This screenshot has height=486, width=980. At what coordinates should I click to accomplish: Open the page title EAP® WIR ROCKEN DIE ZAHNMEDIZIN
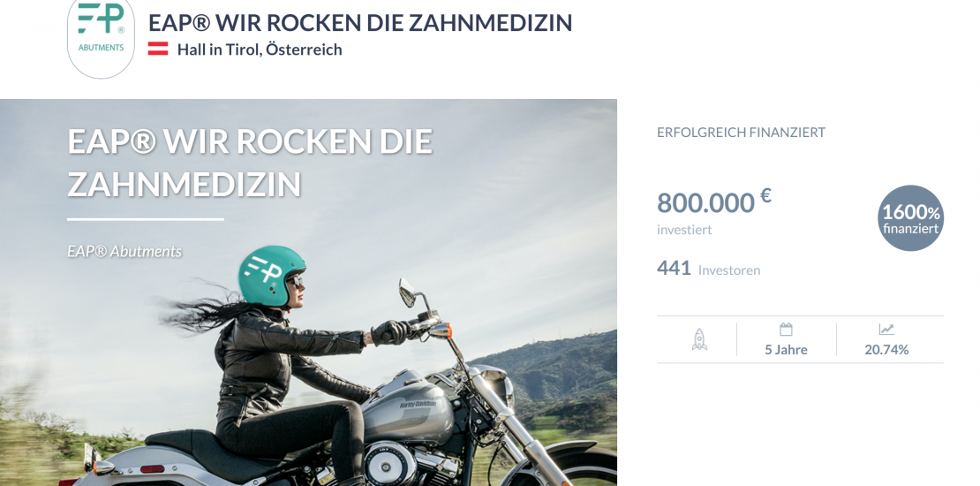[360, 22]
